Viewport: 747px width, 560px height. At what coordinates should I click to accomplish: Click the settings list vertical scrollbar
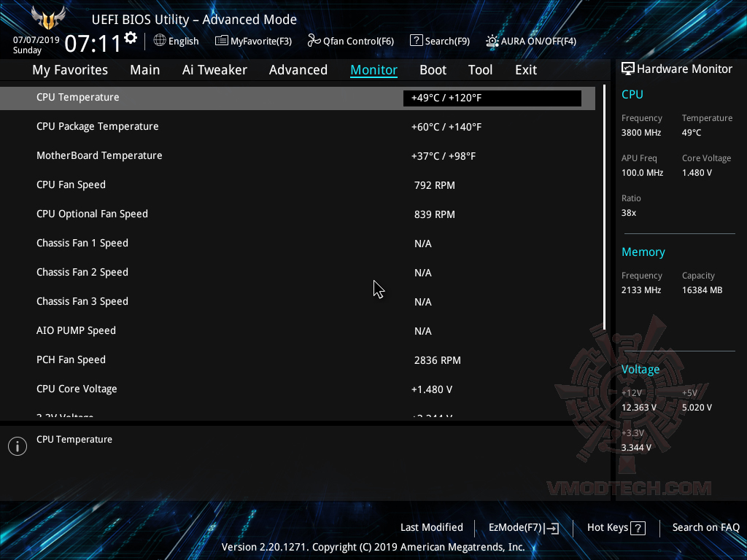[604, 207]
